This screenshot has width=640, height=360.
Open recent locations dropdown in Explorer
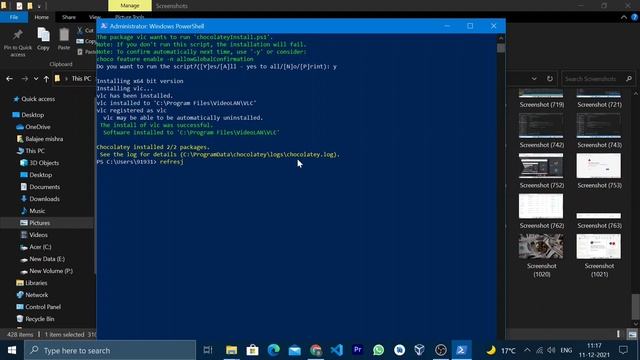tap(36, 79)
